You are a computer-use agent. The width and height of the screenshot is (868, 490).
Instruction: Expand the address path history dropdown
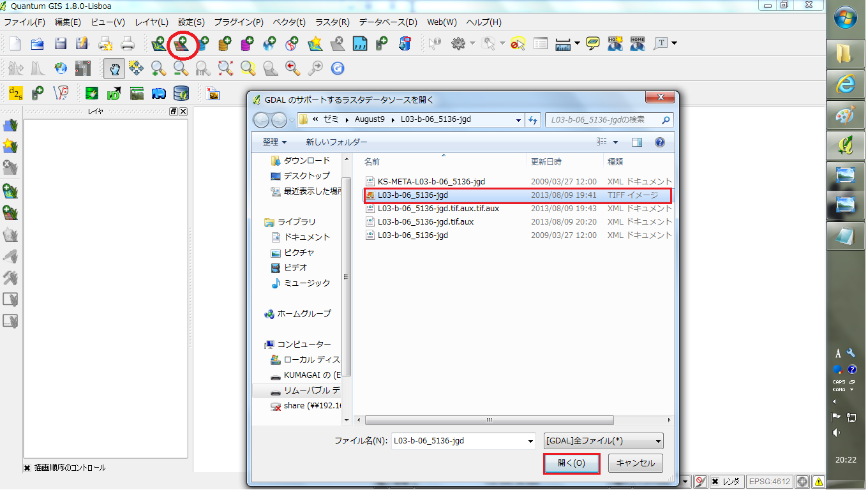518,120
